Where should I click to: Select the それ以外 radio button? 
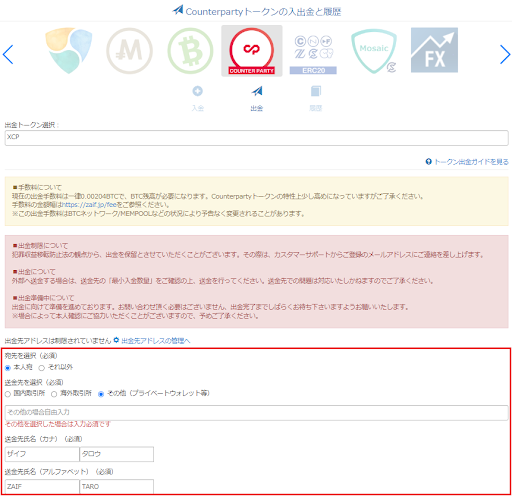point(42,368)
